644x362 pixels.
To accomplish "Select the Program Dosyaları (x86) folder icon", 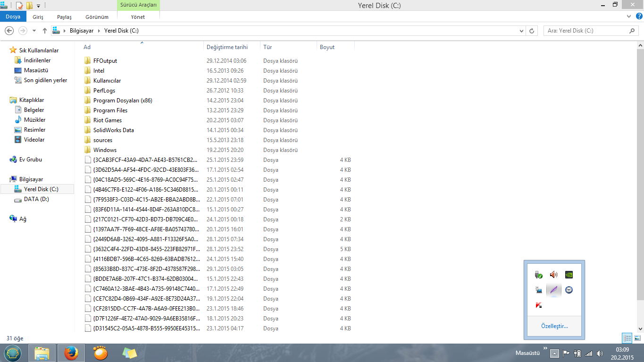I will click(87, 100).
